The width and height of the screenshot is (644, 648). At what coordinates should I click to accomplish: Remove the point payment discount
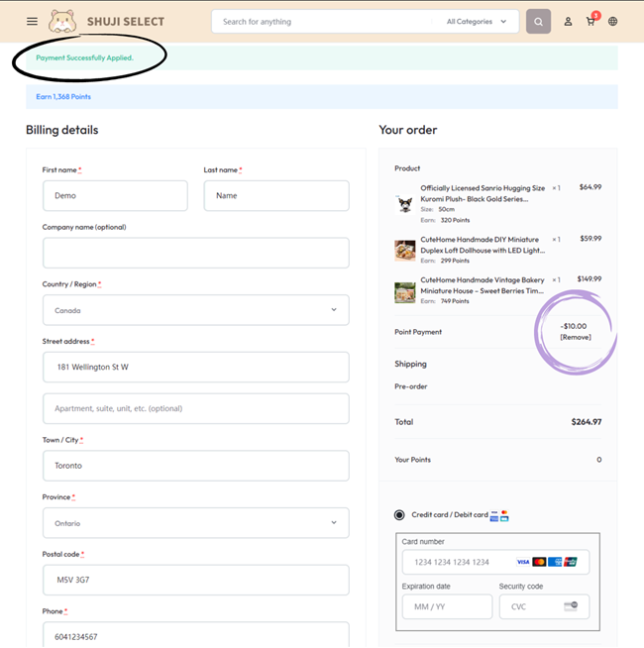(576, 337)
